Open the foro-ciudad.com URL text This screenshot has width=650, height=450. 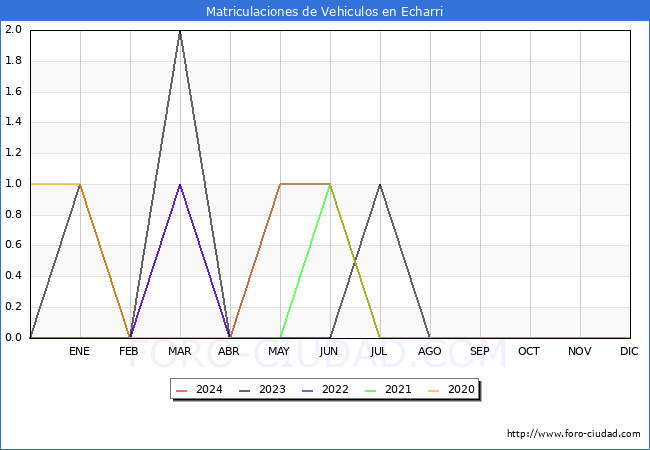(574, 434)
